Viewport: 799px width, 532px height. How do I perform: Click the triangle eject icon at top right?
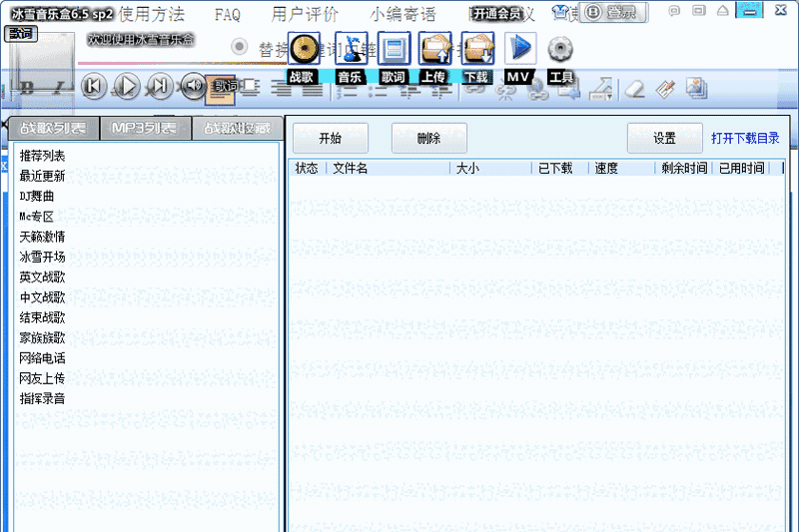pos(722,11)
